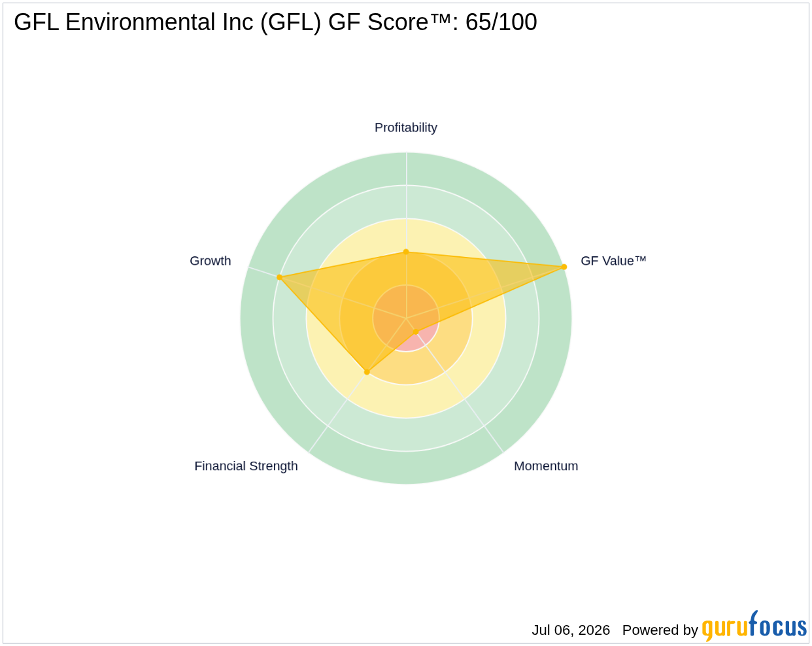Click the Jul 06, 2026 date text
Screen dimensions: 812x646
point(571,630)
